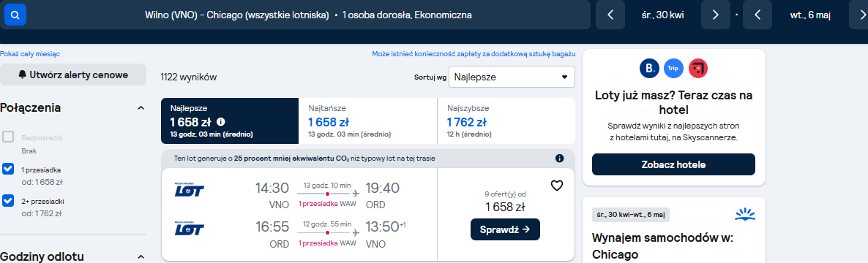
Task: Click the blue search magnifier icon
Action: coord(15,15)
